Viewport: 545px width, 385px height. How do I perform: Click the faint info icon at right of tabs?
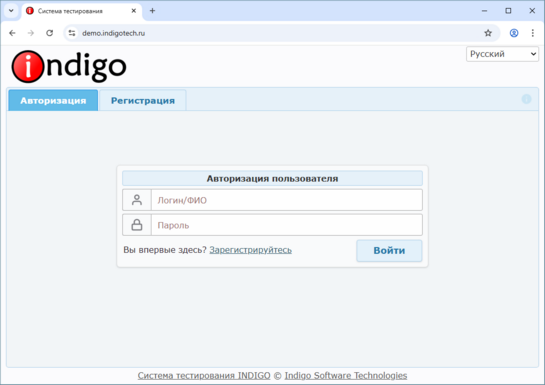(x=526, y=99)
